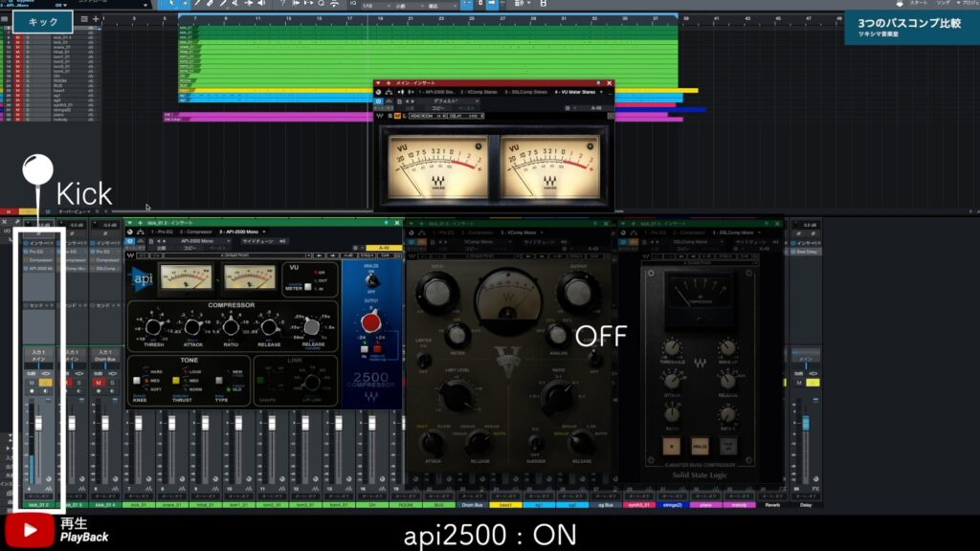Mute the kick_01 2 mixer channel
This screenshot has width=980, height=551.
pyautogui.click(x=32, y=383)
